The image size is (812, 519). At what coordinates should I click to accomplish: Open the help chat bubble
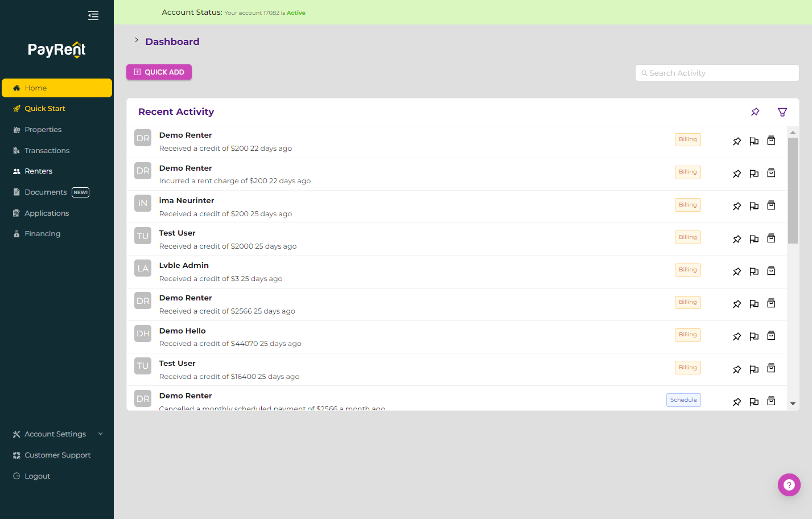[789, 485]
